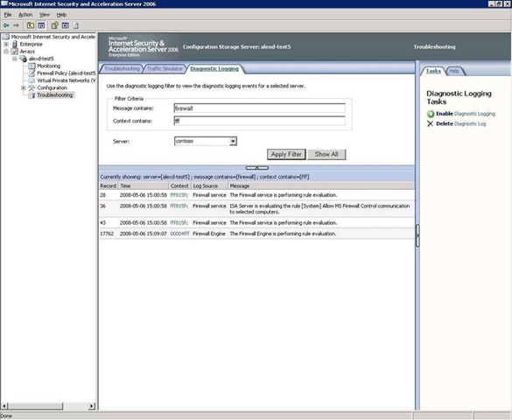Expand the Enterprise tree node
The image size is (512, 420).
click(6, 44)
